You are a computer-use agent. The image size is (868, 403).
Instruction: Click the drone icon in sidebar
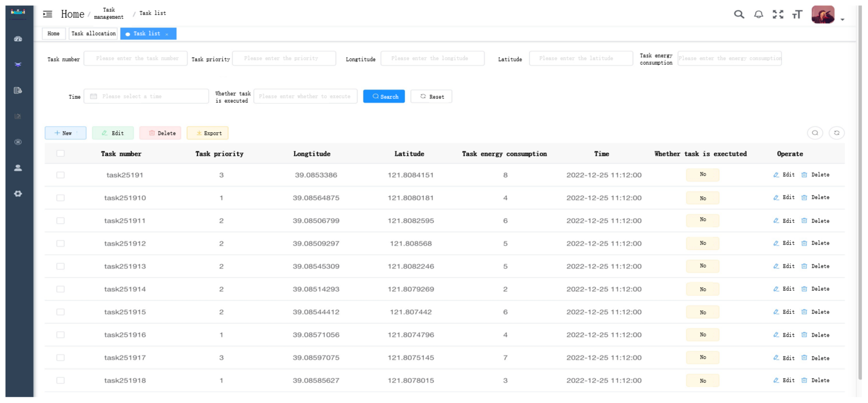(18, 65)
